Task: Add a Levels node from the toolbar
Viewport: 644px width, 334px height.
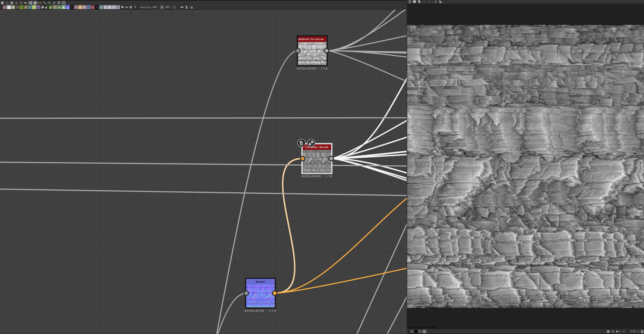Action: (x=63, y=7)
